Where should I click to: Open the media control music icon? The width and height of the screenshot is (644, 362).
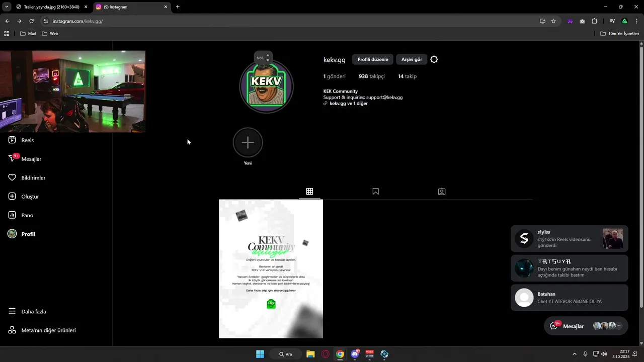(x=612, y=21)
